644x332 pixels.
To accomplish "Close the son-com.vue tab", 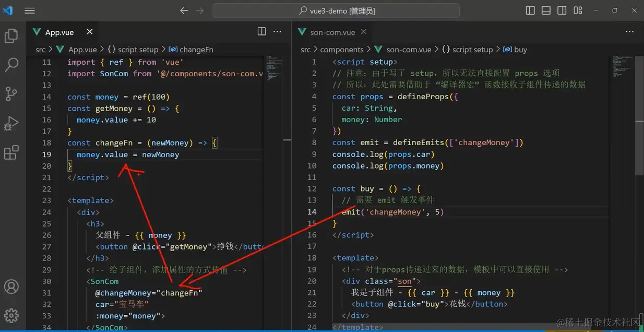I will [364, 32].
